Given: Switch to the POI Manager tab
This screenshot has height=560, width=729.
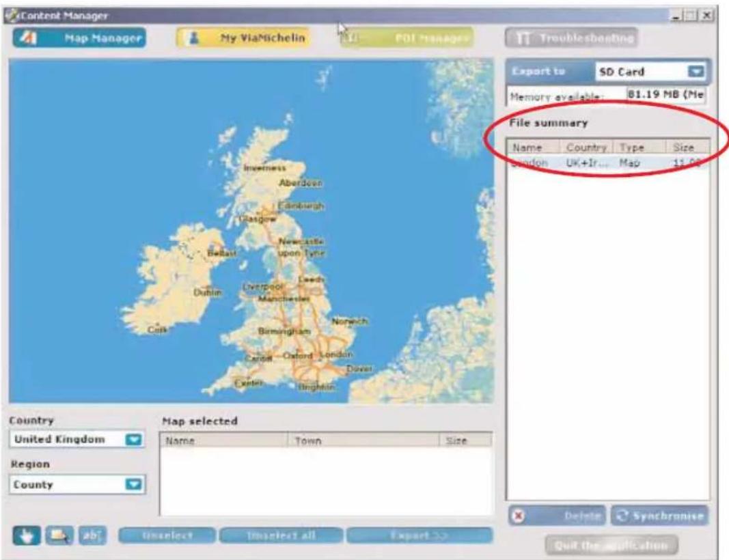Looking at the screenshot, I should click(x=407, y=38).
